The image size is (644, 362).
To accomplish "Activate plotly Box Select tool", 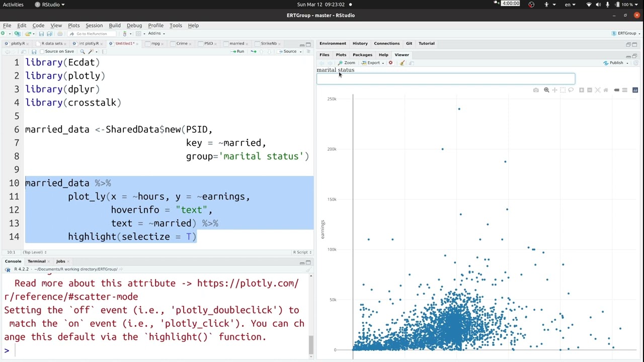I will (562, 90).
